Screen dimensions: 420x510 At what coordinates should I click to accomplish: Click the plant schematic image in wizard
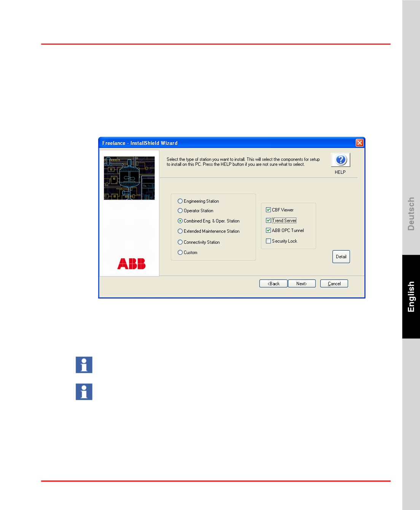click(129, 178)
